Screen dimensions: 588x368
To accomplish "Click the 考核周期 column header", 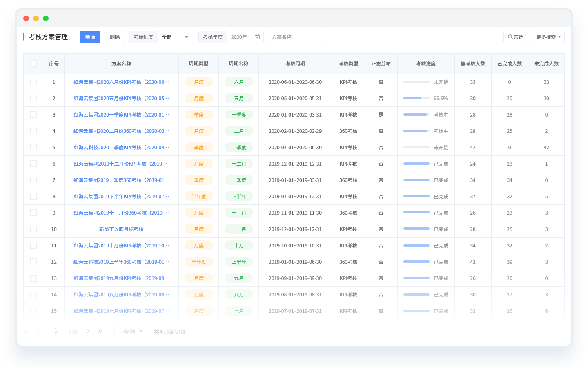I will 295,63.
